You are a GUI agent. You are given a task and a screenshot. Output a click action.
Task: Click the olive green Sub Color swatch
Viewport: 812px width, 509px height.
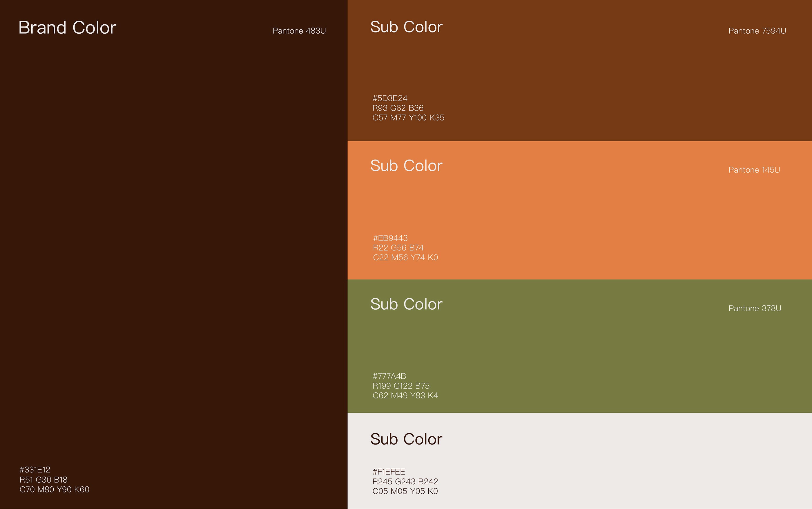click(579, 347)
